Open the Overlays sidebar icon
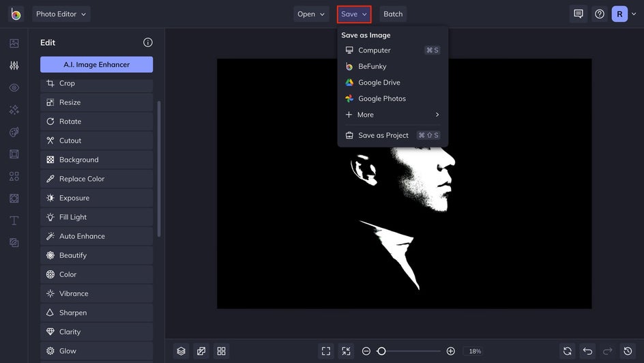 pyautogui.click(x=14, y=199)
